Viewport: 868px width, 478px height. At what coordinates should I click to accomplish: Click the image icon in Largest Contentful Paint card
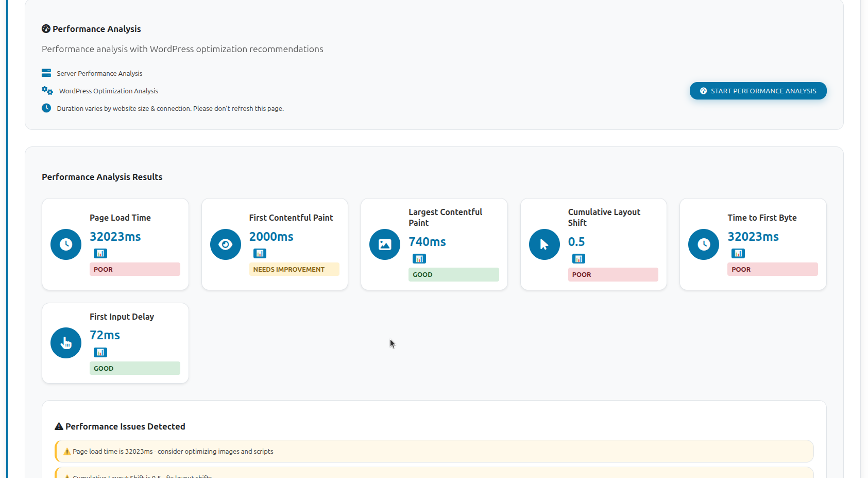coord(385,244)
